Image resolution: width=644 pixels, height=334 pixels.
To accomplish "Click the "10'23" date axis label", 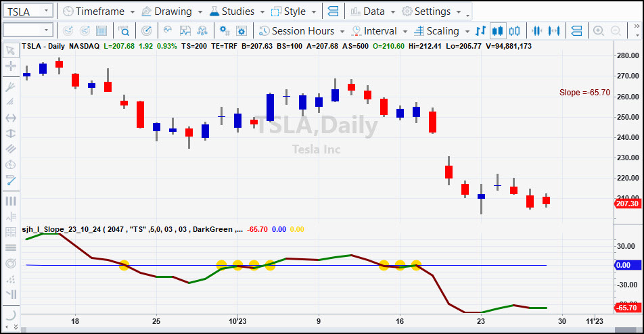I will click(x=237, y=321).
